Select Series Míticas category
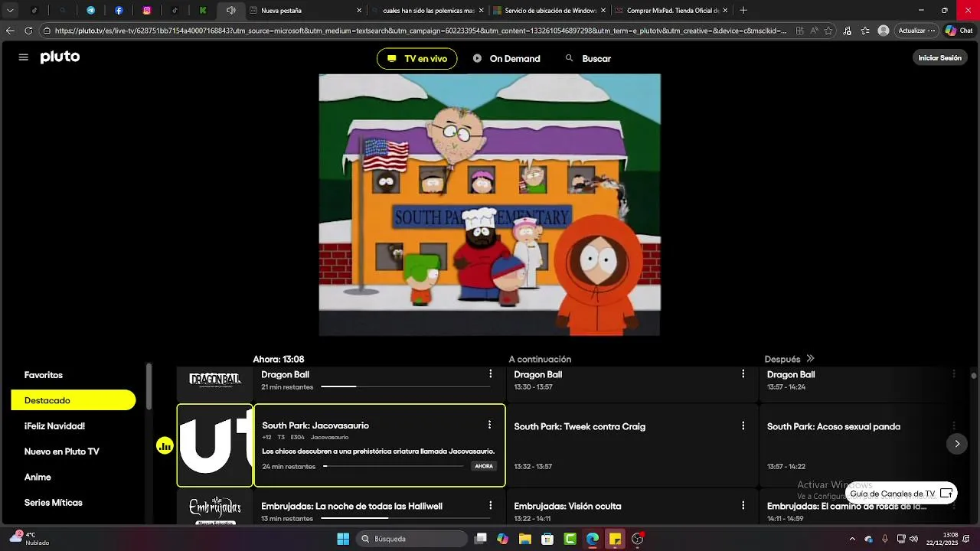The width and height of the screenshot is (980, 551). tap(54, 503)
